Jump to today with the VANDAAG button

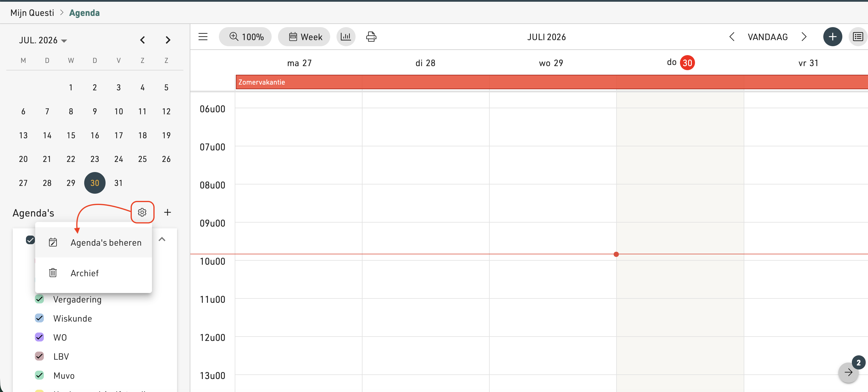click(x=768, y=37)
